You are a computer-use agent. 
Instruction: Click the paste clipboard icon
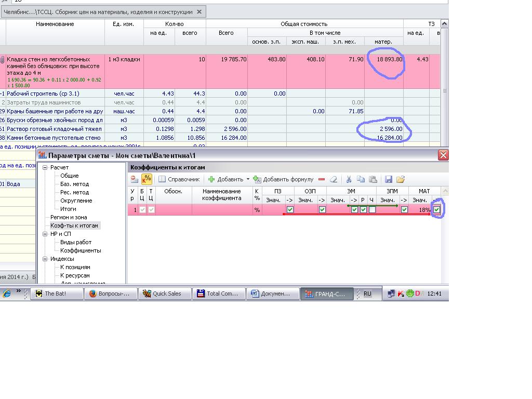(373, 179)
